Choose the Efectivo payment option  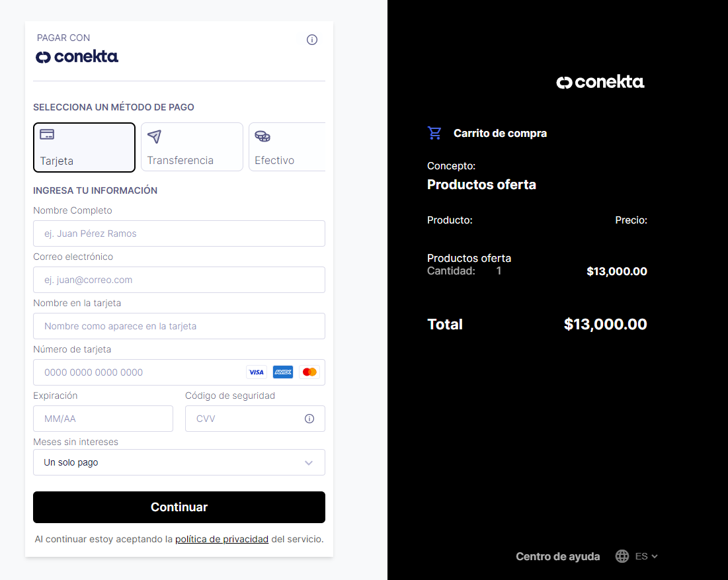287,147
